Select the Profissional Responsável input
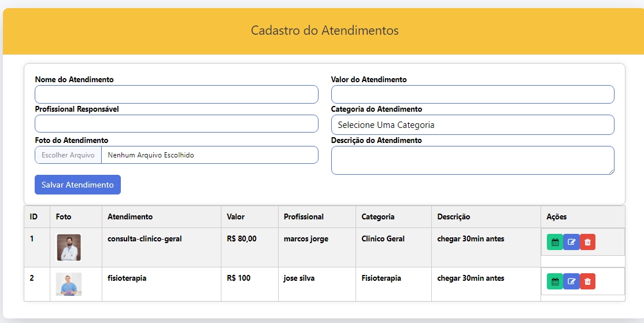 pyautogui.click(x=176, y=123)
